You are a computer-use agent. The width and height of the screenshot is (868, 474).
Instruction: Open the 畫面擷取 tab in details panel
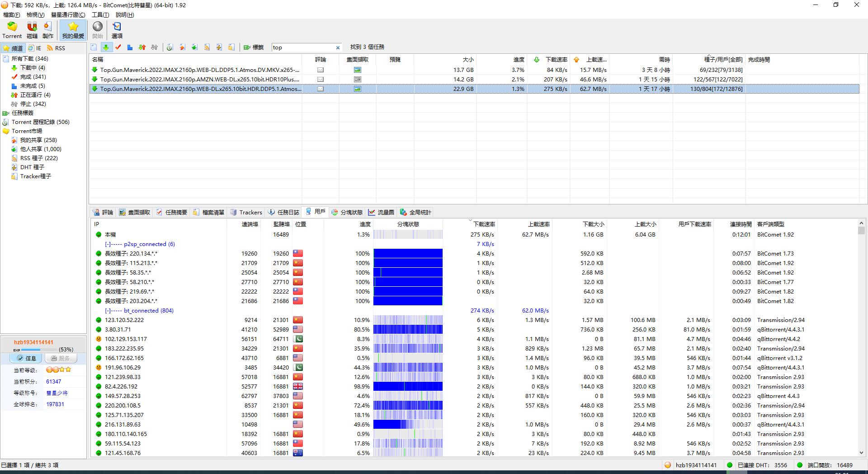click(134, 212)
